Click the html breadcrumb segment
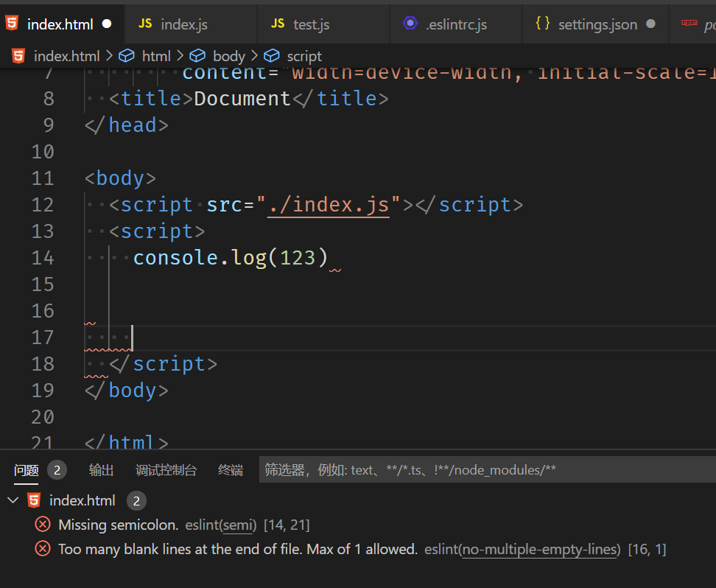The image size is (716, 588). (156, 56)
